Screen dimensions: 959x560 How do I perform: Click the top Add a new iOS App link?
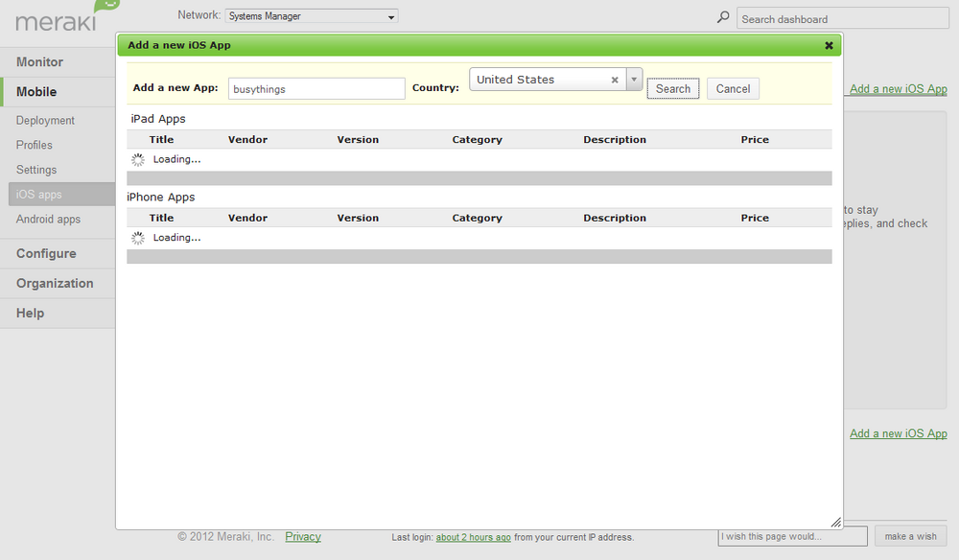[x=898, y=88]
